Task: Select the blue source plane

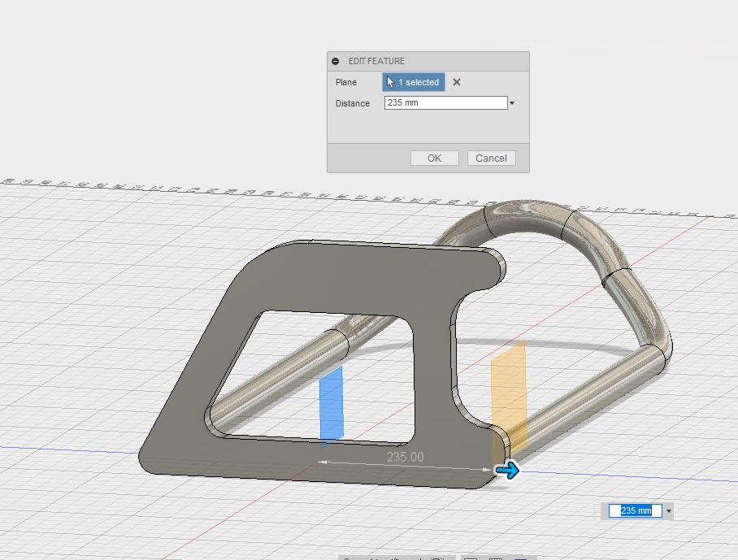Action: pos(332,404)
